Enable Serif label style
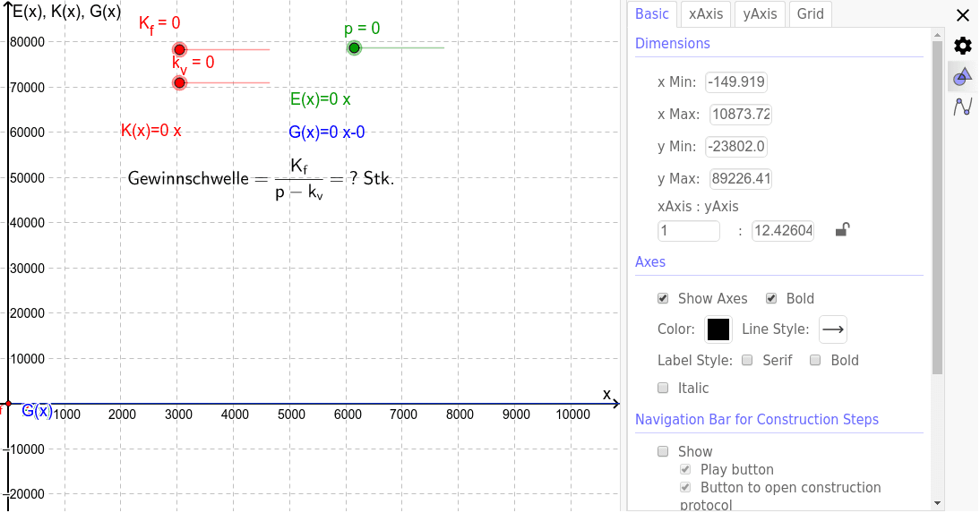Image resolution: width=980 pixels, height=513 pixels. point(747,360)
